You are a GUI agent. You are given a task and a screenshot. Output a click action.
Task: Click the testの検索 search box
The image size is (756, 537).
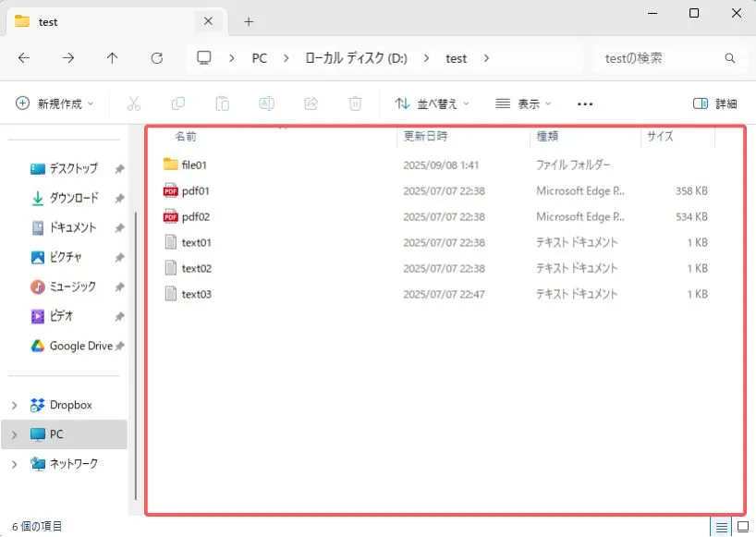(x=660, y=58)
